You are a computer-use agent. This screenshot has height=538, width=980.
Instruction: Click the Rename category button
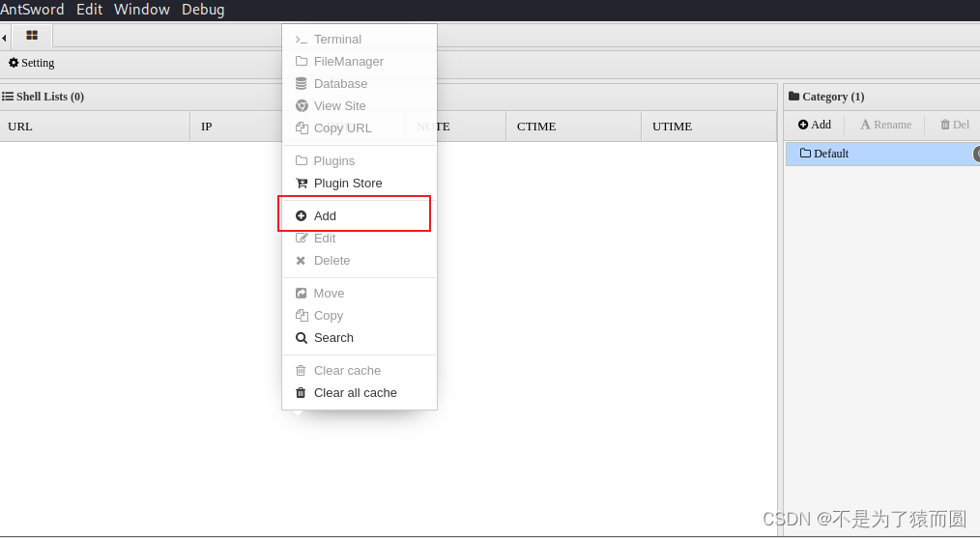click(x=885, y=125)
